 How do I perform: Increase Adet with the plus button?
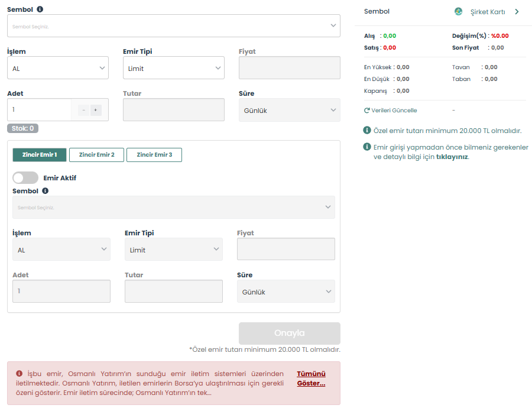(96, 110)
